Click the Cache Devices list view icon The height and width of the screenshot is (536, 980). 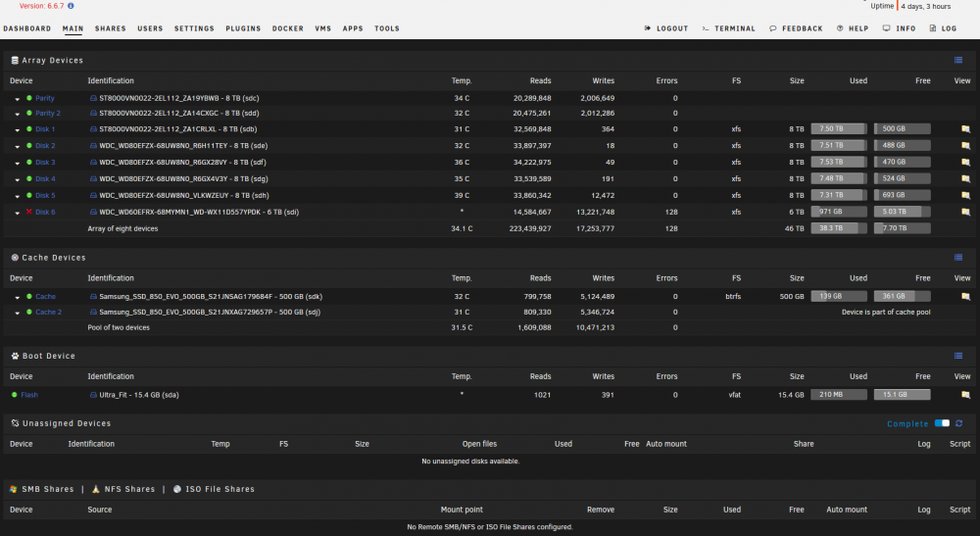(x=958, y=258)
